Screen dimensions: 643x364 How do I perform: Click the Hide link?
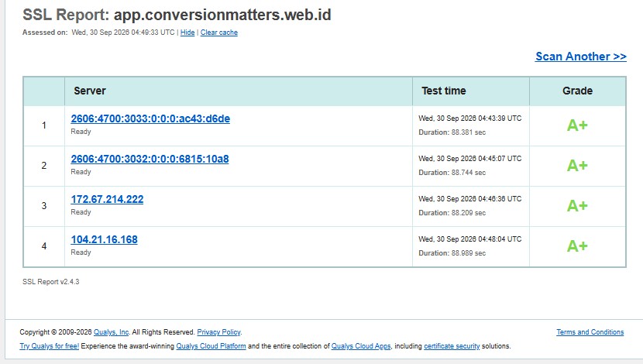[187, 33]
